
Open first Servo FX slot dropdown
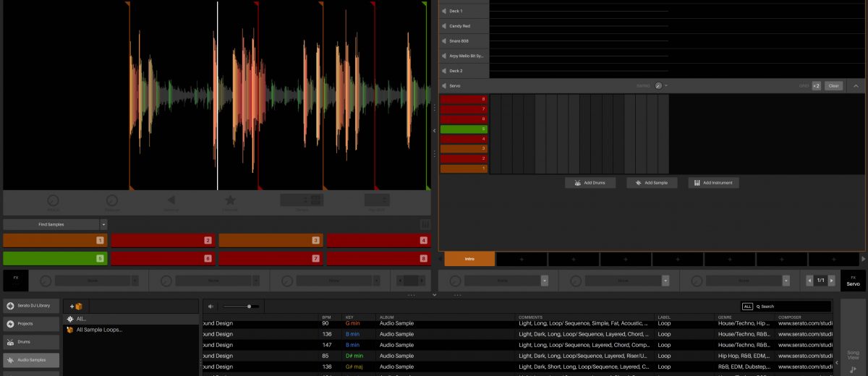click(x=544, y=281)
